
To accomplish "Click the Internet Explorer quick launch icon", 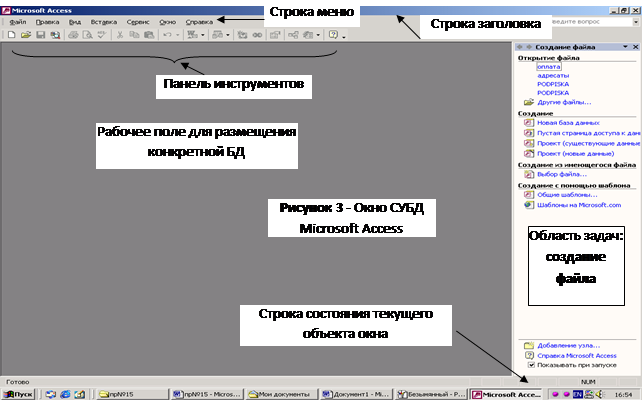I will (x=65, y=394).
